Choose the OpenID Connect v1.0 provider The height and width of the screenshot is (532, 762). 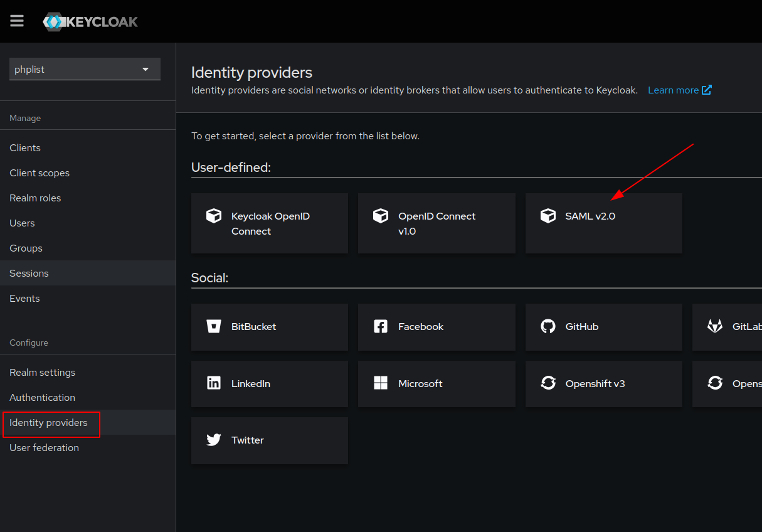(x=437, y=223)
